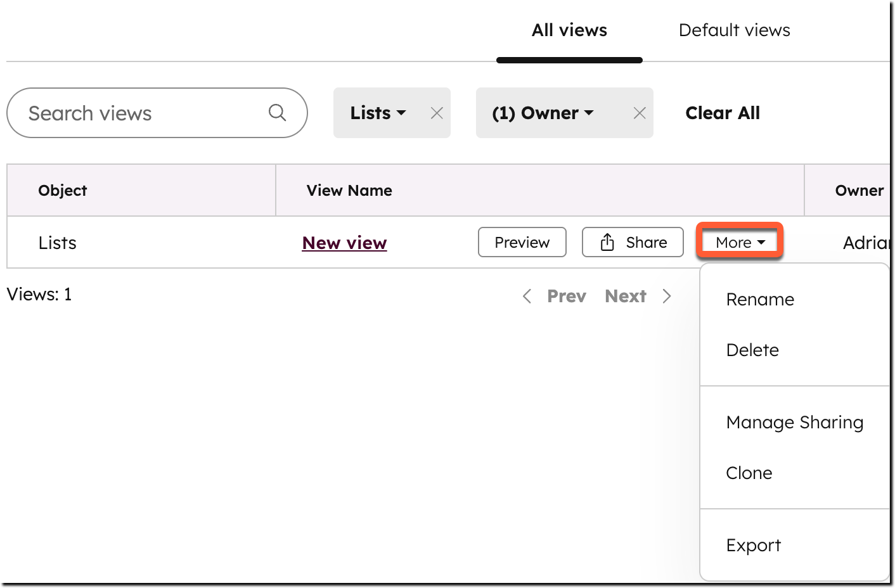This screenshot has height=588, width=895.
Task: Select the All views tab
Action: point(569,30)
